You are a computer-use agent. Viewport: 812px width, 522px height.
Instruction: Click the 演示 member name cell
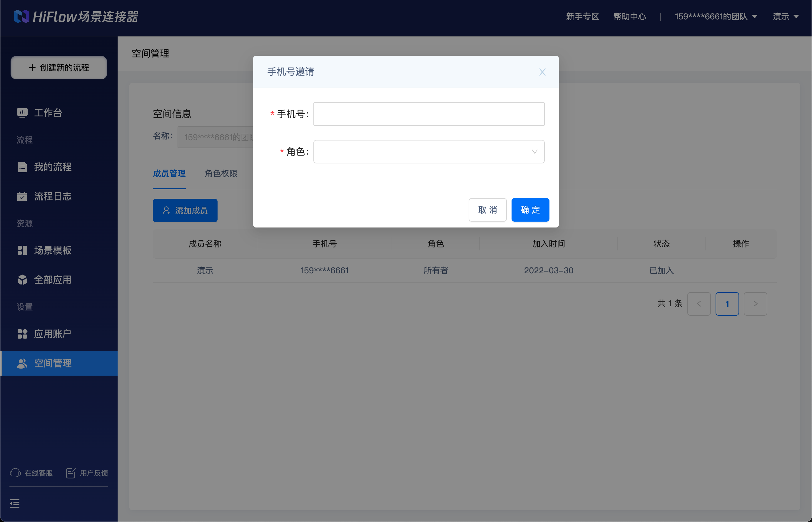(205, 270)
